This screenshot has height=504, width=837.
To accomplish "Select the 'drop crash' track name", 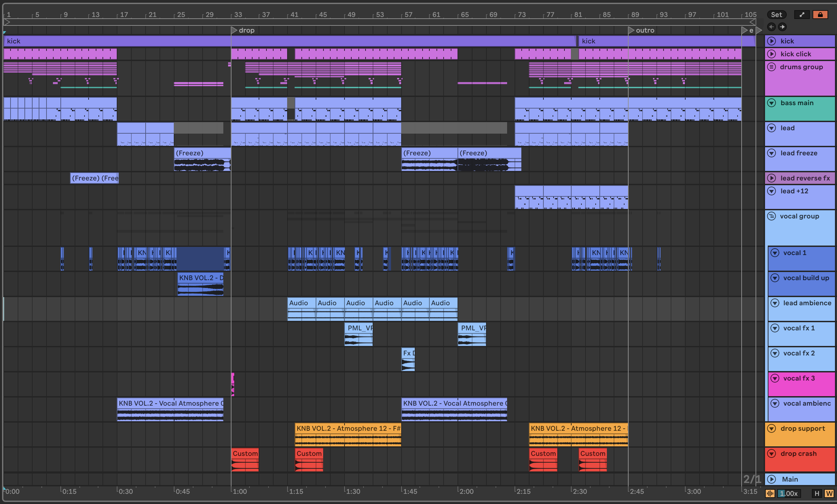I will coord(798,454).
